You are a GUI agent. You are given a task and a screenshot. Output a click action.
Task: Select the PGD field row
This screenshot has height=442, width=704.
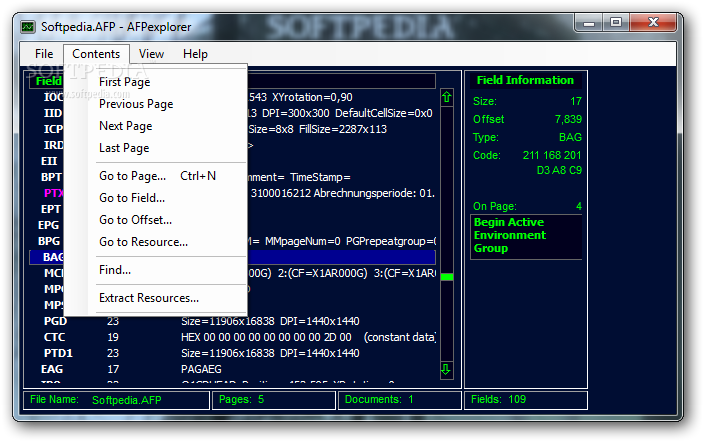point(233,321)
